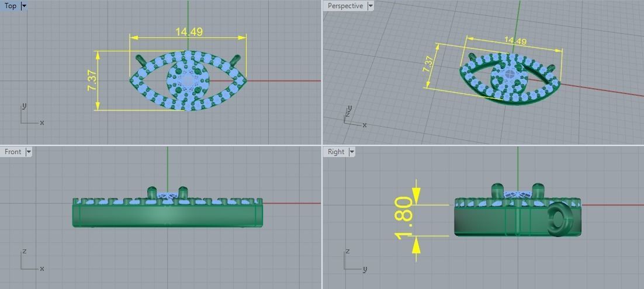This screenshot has width=644, height=289.
Task: Click the world axes icon in Front viewport
Action: (31, 259)
